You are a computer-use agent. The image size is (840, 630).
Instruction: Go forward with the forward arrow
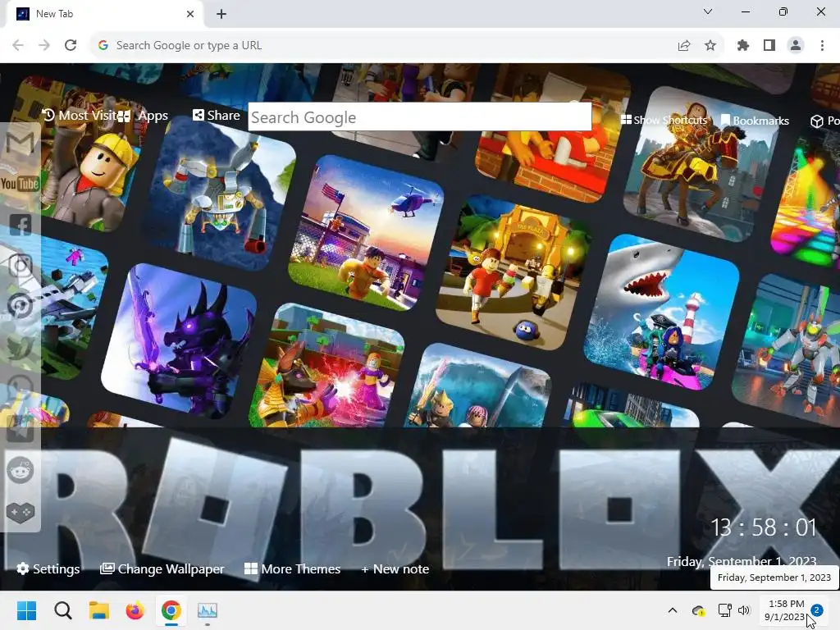44,46
